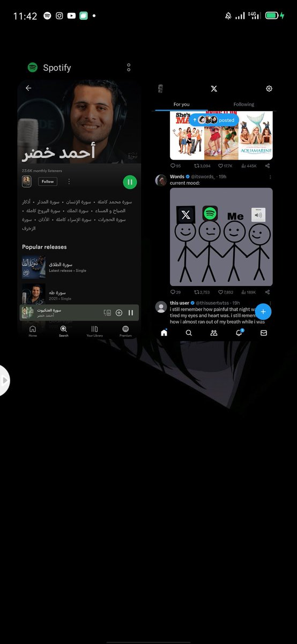Tap the YouTube icon in the status bar
This screenshot has width=297, height=644.
[x=72, y=16]
